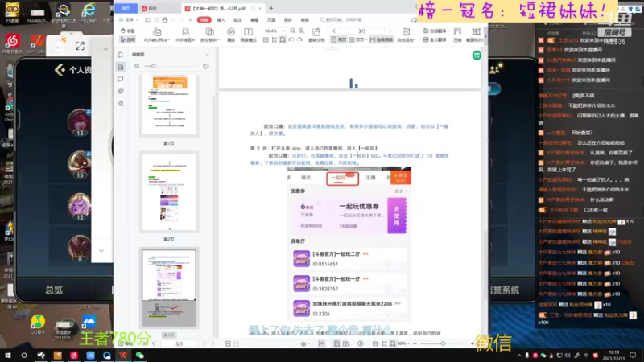Add a new document tab with plus

pyautogui.click(x=271, y=8)
